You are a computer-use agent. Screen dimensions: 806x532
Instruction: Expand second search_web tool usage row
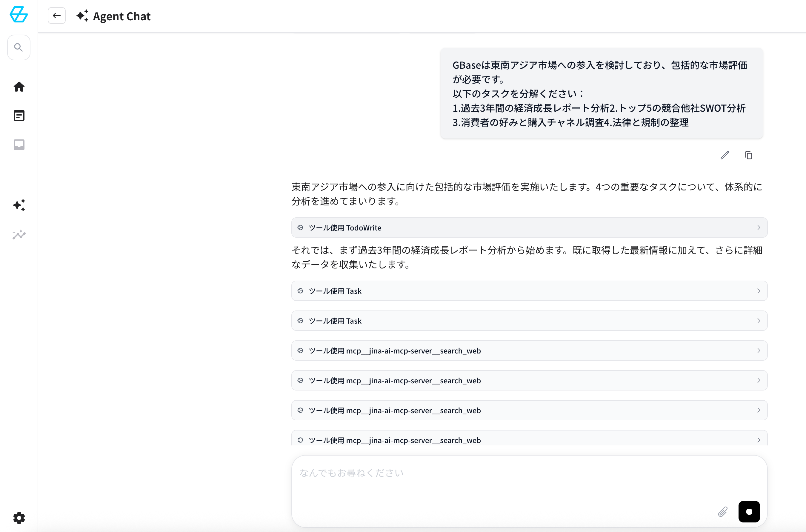(x=529, y=380)
